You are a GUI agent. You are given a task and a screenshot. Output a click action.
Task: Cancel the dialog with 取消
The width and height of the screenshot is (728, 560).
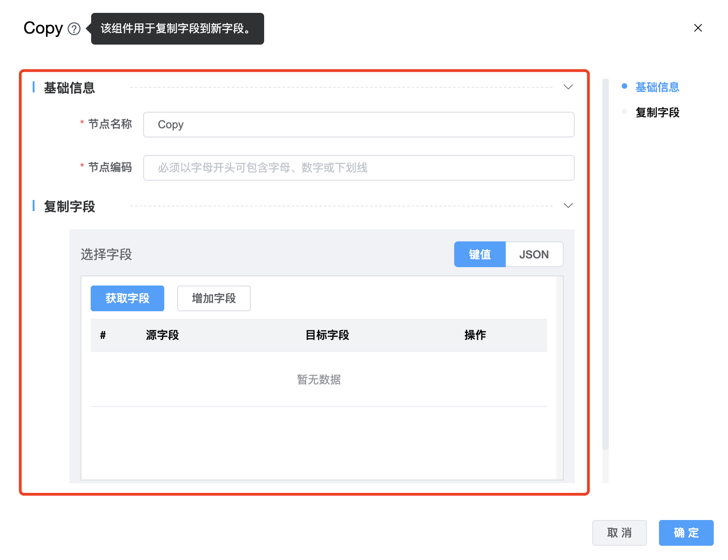619,533
